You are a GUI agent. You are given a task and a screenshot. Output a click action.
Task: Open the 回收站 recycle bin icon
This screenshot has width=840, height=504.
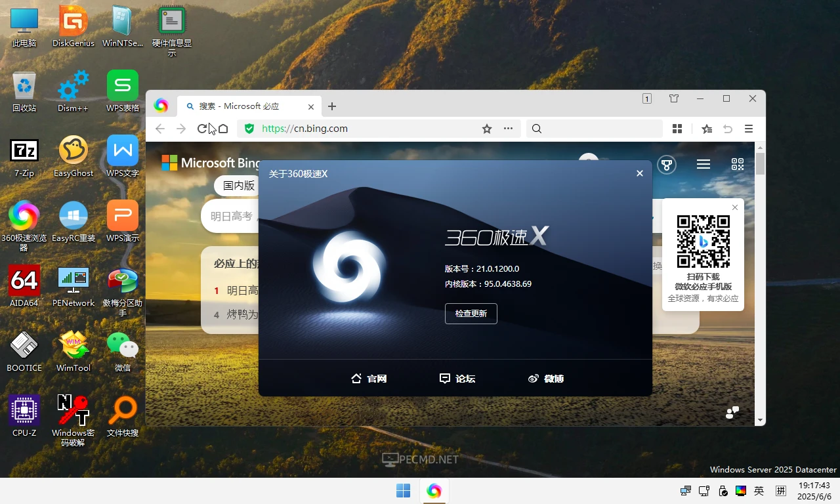tap(24, 91)
